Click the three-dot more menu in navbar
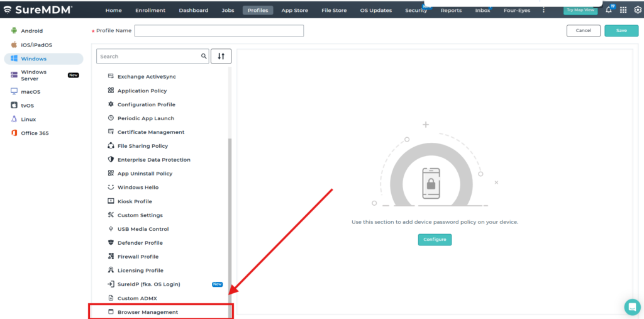 pyautogui.click(x=544, y=10)
